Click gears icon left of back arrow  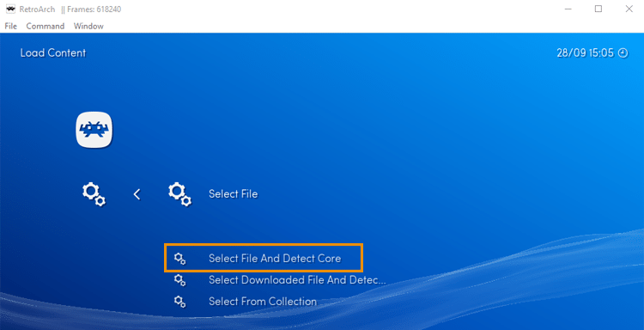94,194
